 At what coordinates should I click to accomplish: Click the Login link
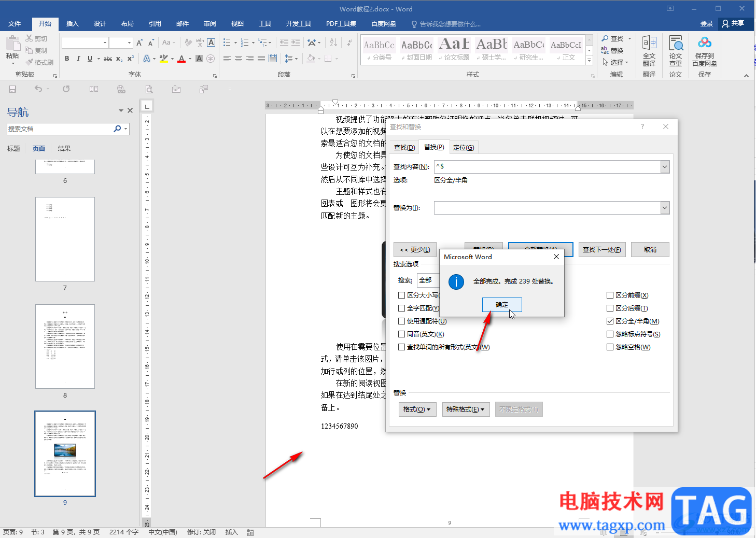click(707, 24)
